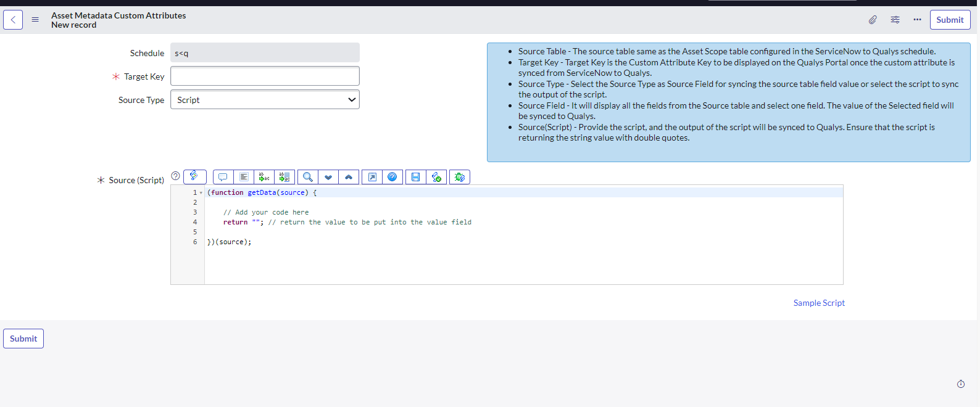The width and height of the screenshot is (980, 407).
Task: Click the check syntax toolbar icon
Action: click(x=436, y=177)
